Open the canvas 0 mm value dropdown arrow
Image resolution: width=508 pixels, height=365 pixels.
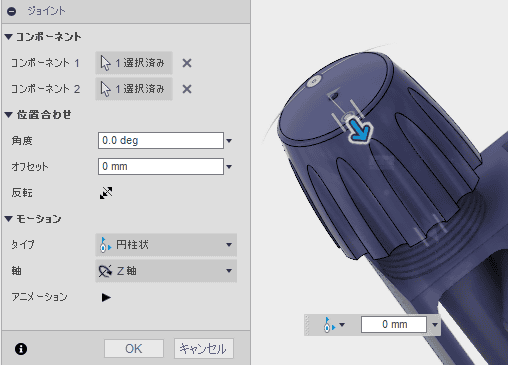click(435, 324)
